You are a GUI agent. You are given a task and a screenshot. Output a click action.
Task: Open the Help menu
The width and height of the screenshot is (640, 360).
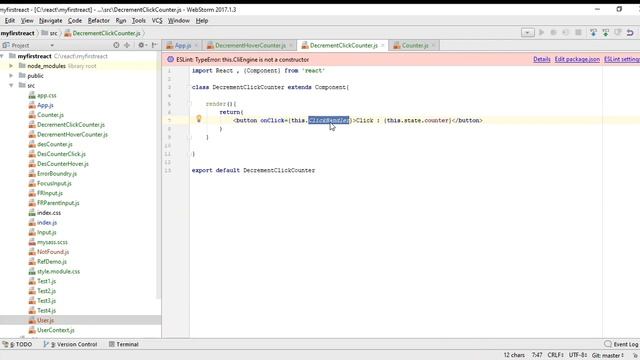[202, 20]
